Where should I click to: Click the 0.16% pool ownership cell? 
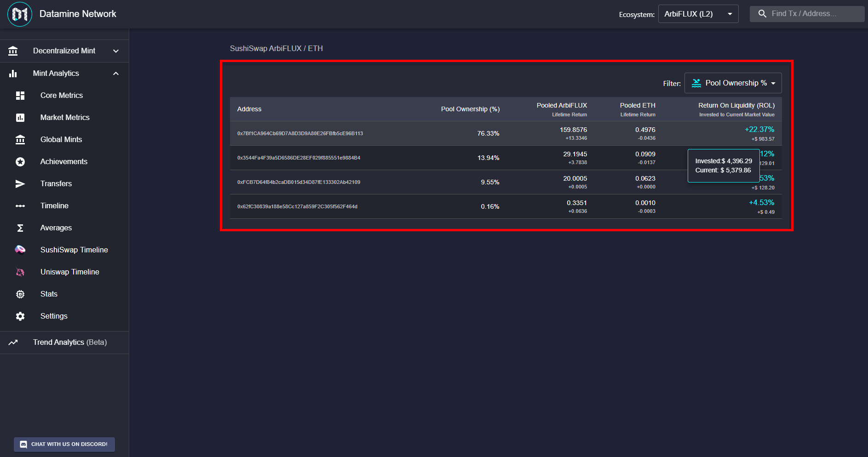pyautogui.click(x=490, y=207)
